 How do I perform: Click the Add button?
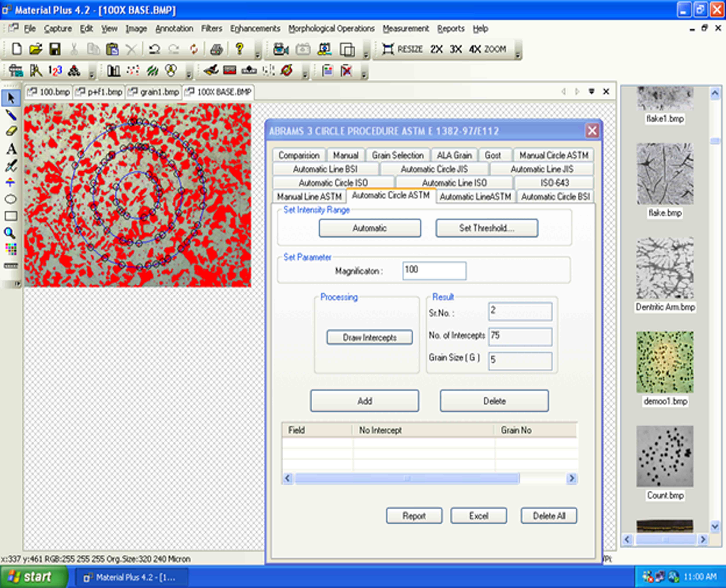click(365, 401)
